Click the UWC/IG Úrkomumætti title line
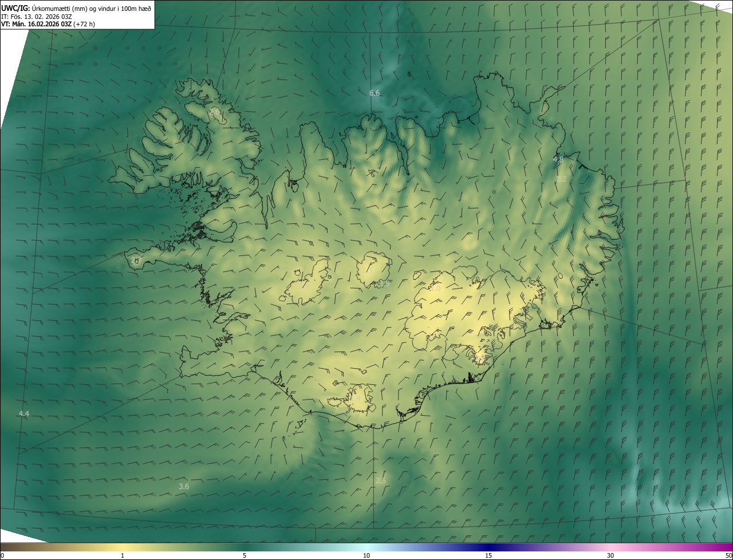 [x=76, y=8]
